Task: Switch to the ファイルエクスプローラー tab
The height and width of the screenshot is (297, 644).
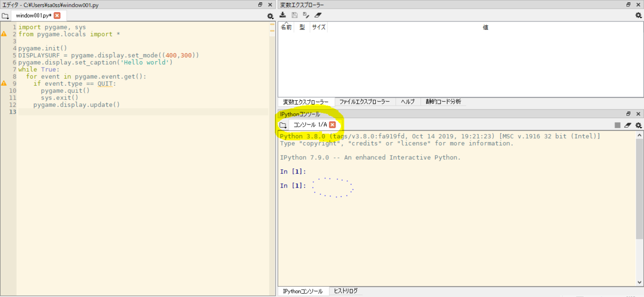Action: [365, 102]
